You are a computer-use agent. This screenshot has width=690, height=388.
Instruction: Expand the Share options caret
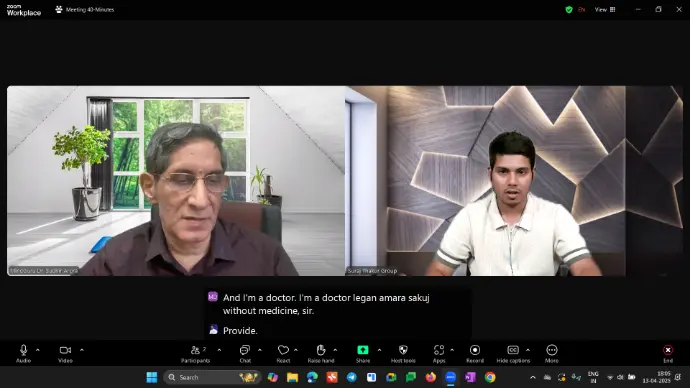[x=379, y=350]
